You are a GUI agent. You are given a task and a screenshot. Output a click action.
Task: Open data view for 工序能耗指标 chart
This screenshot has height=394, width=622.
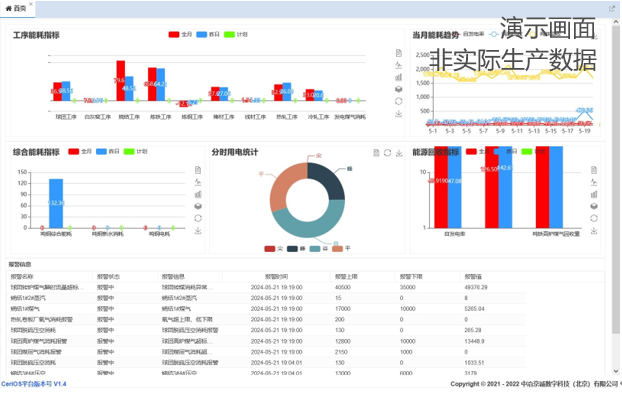coord(399,53)
